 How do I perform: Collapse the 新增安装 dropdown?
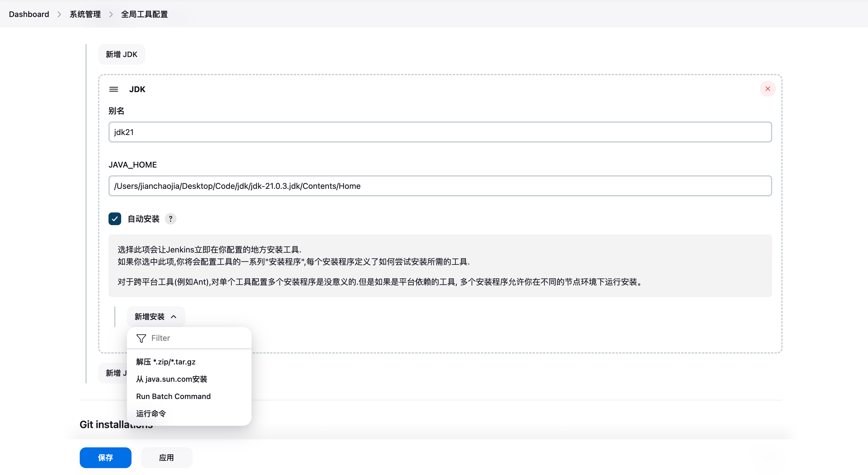coord(156,317)
